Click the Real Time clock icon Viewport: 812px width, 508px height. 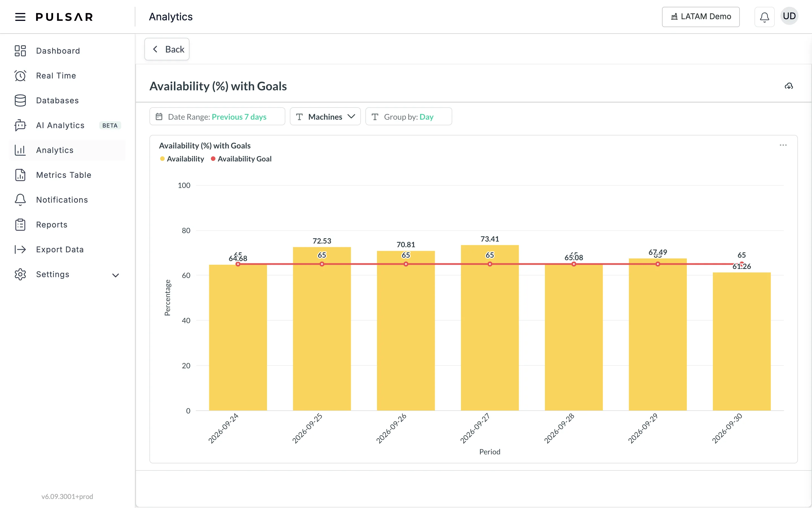point(20,76)
